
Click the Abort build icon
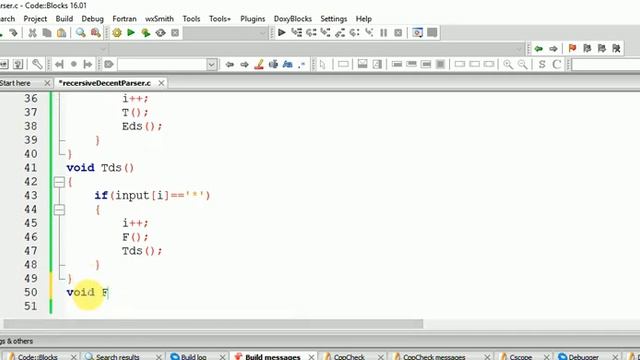tap(175, 33)
